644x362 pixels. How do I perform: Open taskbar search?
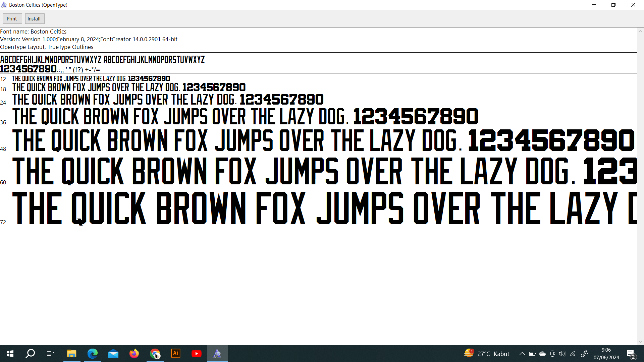(30, 354)
